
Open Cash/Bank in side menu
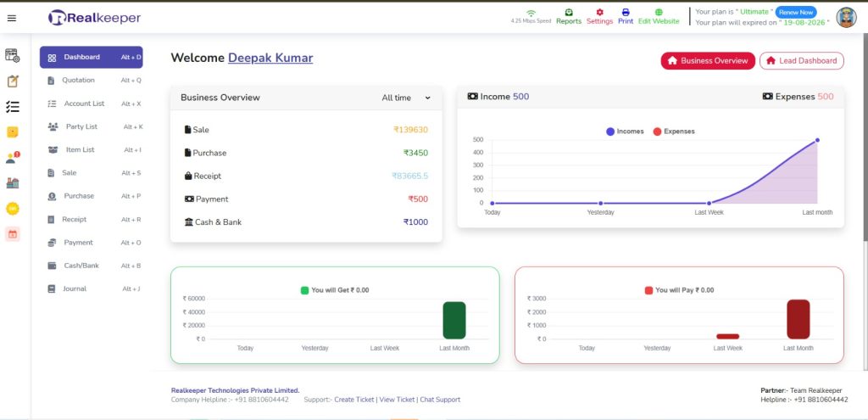(92, 266)
